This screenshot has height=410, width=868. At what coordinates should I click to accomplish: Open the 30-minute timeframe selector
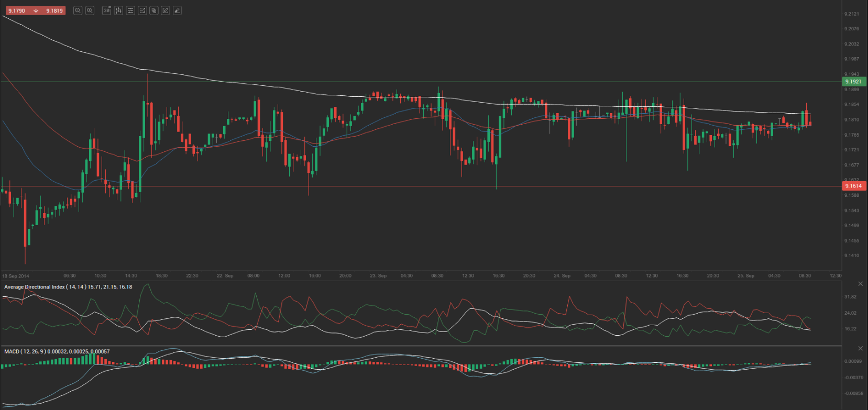tap(107, 10)
